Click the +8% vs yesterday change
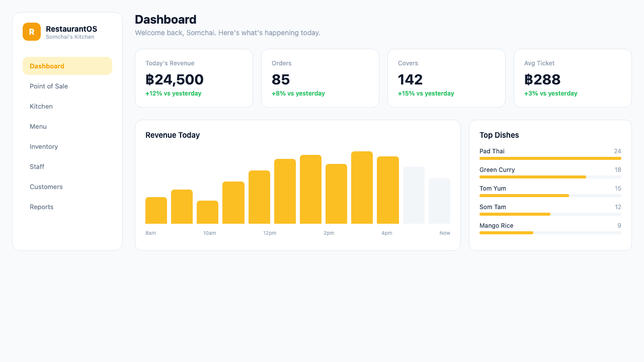This screenshot has width=644, height=362. tap(298, 94)
